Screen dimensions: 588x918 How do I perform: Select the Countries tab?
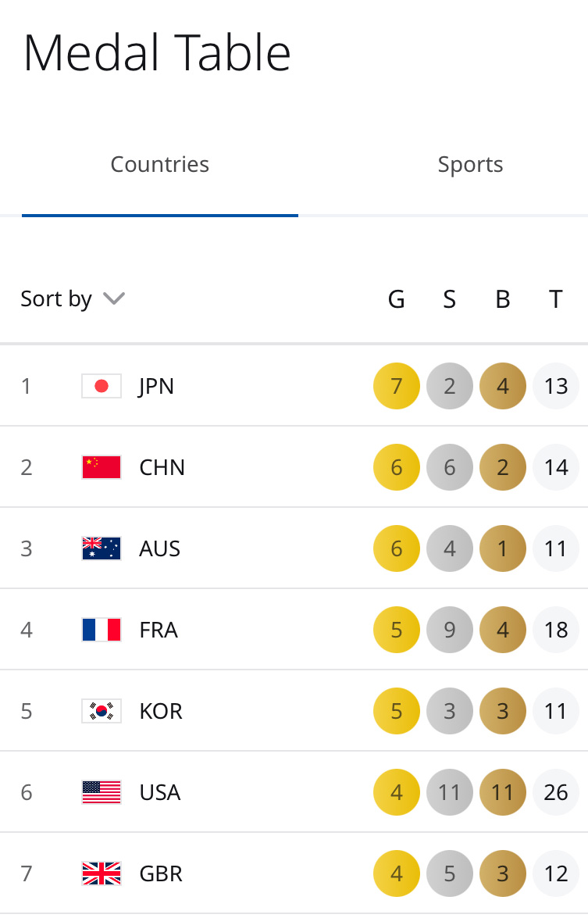point(160,165)
